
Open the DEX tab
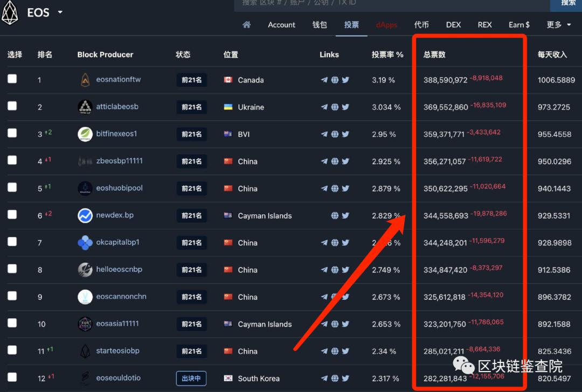(453, 25)
